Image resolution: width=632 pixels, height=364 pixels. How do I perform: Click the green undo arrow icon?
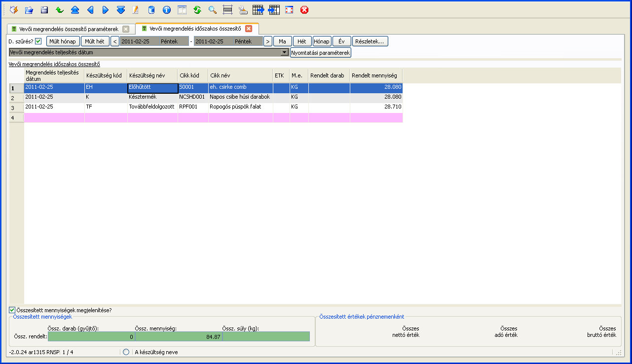[60, 9]
